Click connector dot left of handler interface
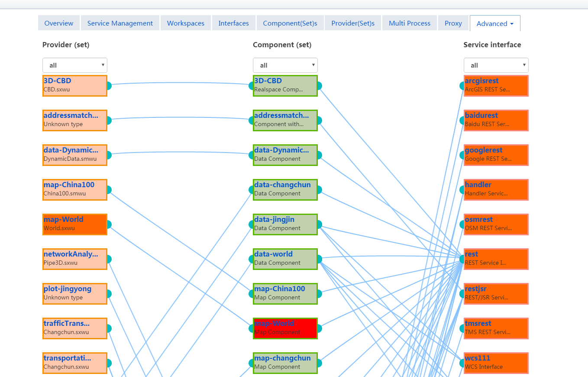The height and width of the screenshot is (377, 588). coord(463,190)
